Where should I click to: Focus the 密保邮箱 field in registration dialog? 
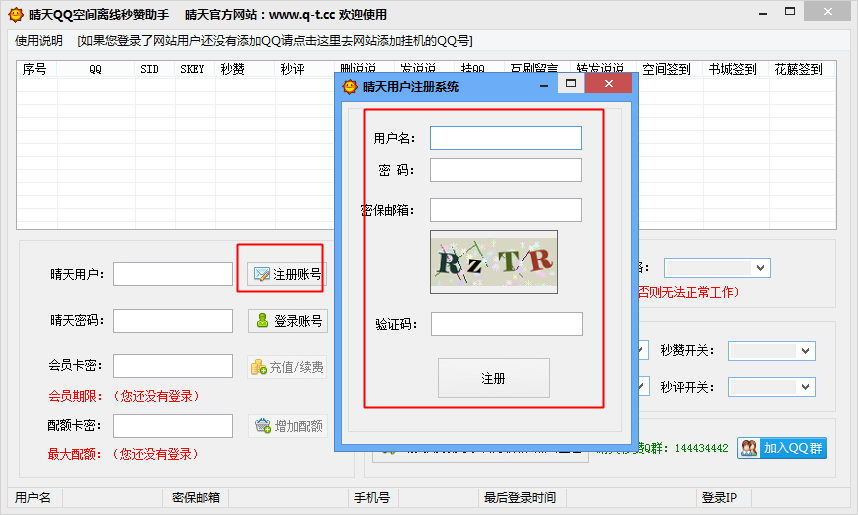(506, 210)
